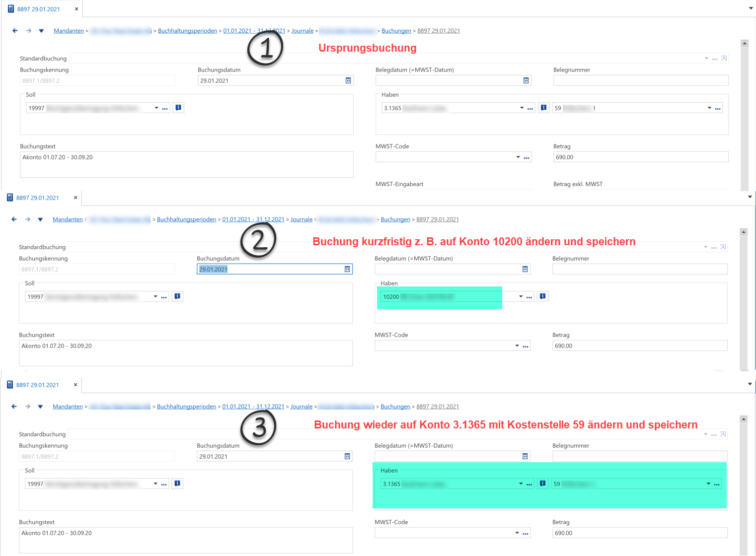Navigate back with arrow in step 1 screenshot
Image resolution: width=756 pixels, height=556 pixels.
(15, 31)
